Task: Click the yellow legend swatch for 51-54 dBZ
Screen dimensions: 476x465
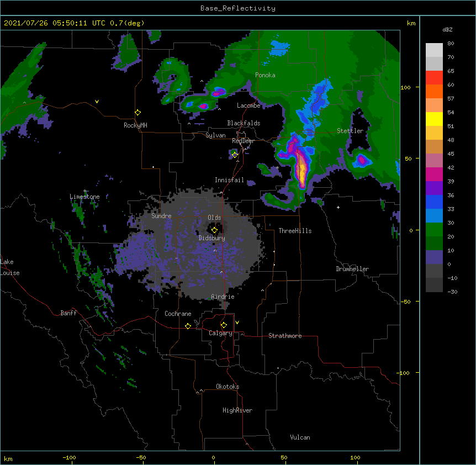Action: (434, 119)
